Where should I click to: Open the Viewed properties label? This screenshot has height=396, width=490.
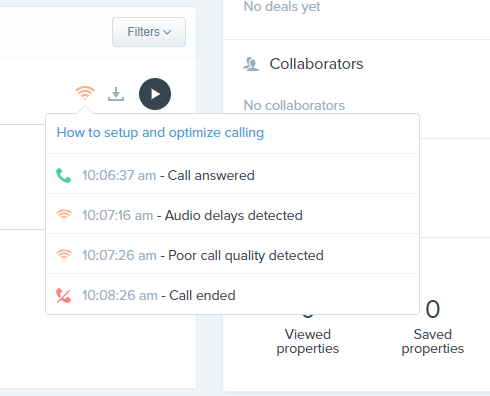pyautogui.click(x=308, y=341)
